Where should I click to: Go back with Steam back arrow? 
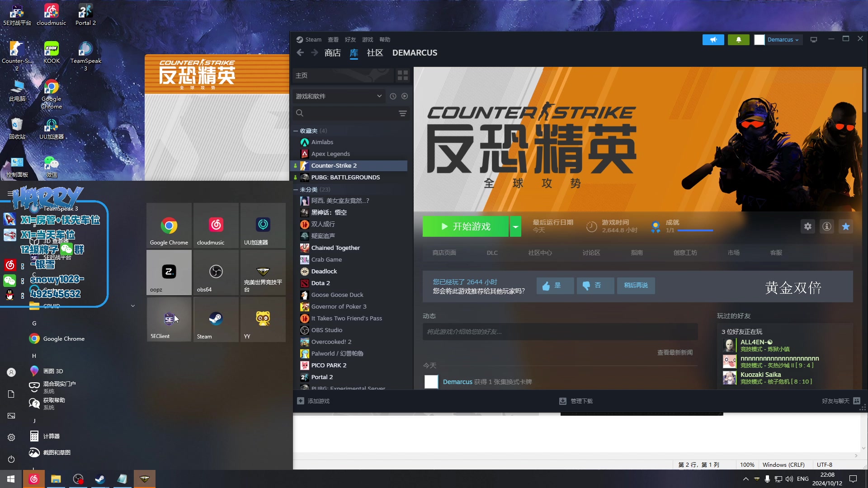(300, 53)
